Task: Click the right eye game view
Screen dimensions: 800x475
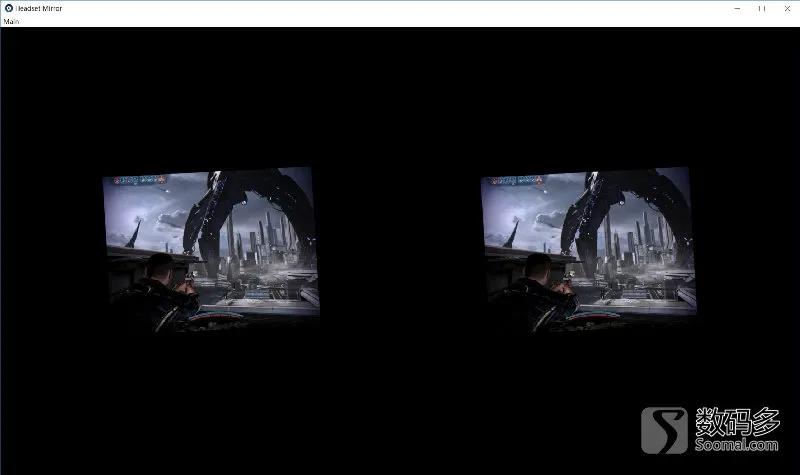Action: [589, 249]
